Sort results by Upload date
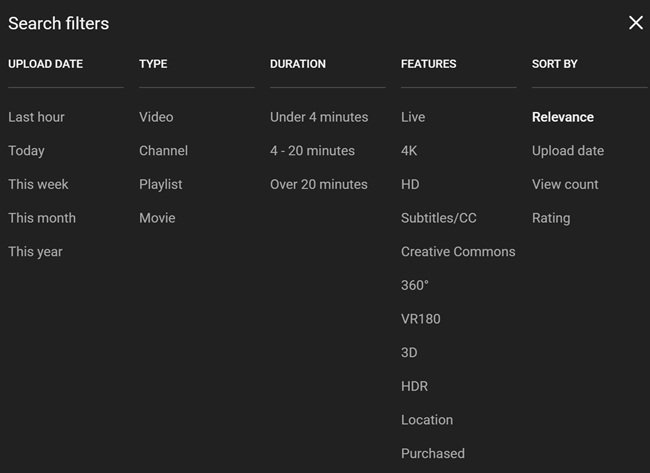 tap(568, 151)
